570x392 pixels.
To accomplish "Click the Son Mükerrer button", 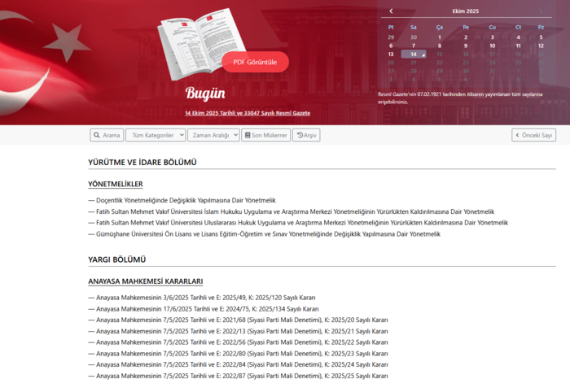I will 266,135.
